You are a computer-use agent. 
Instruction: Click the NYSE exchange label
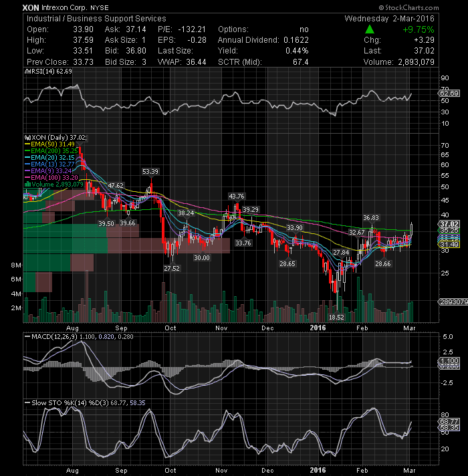(x=100, y=7)
